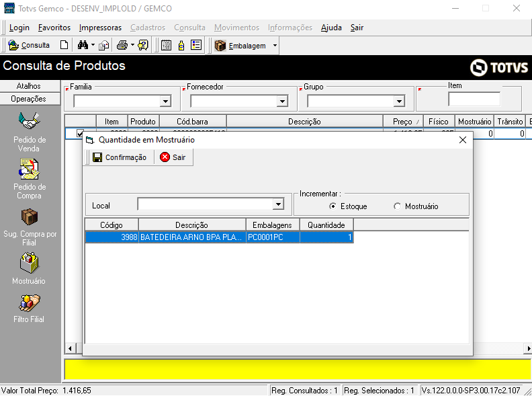The width and height of the screenshot is (532, 396).
Task: Open the Impressoras menu
Action: pyautogui.click(x=100, y=28)
